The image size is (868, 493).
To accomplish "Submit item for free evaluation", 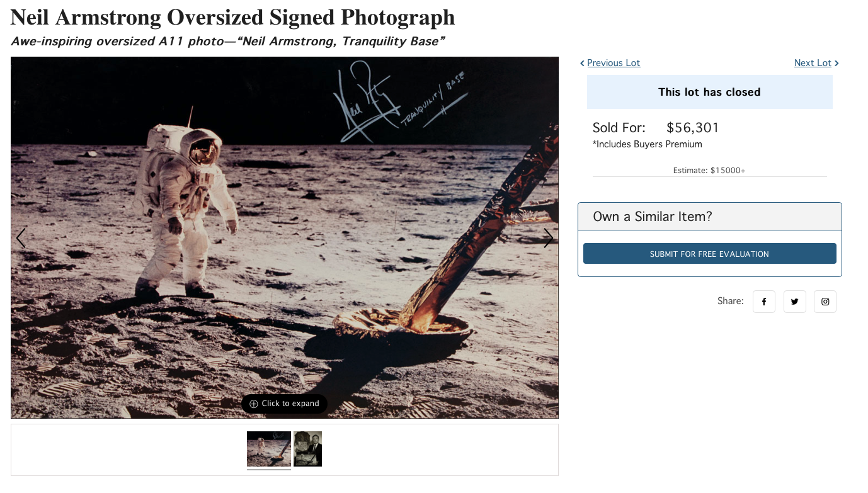I will tap(710, 254).
